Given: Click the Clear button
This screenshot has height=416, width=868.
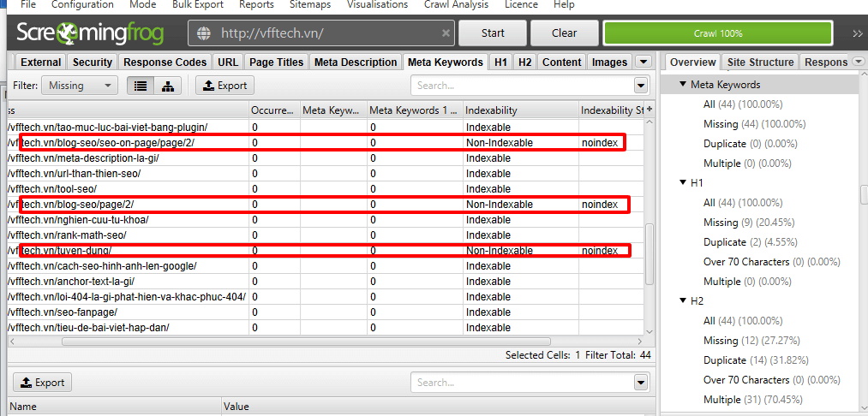Looking at the screenshot, I should pos(564,33).
